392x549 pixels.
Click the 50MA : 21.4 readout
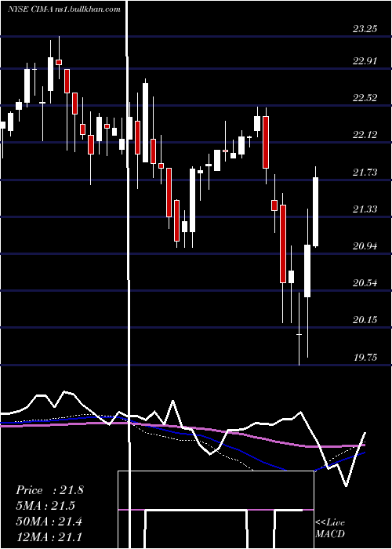point(49,522)
